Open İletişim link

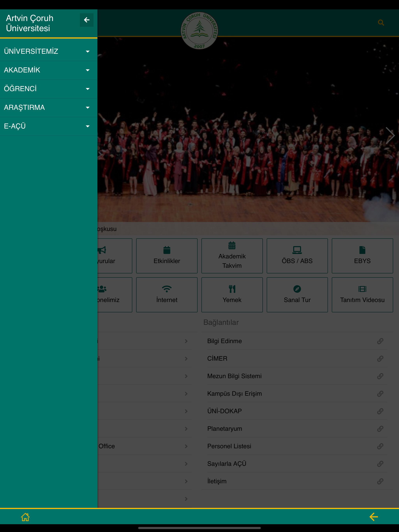pyautogui.click(x=297, y=481)
